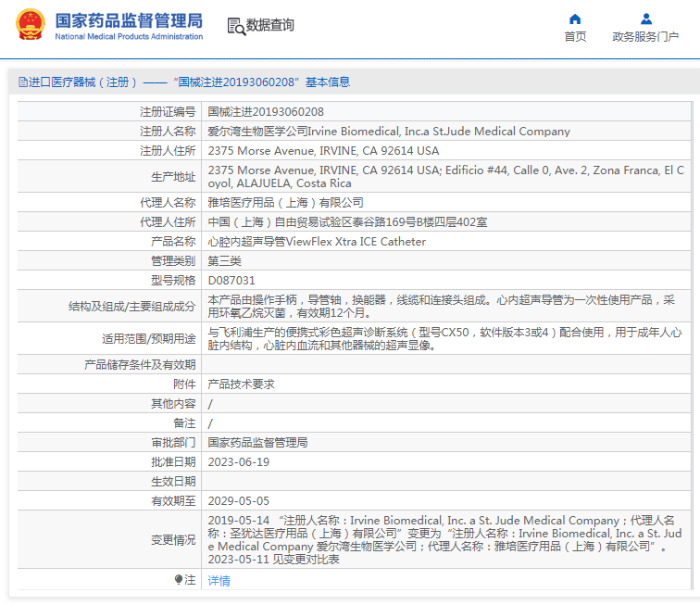700x605 pixels.
Task: Click the 变更情况 label
Action: click(173, 539)
